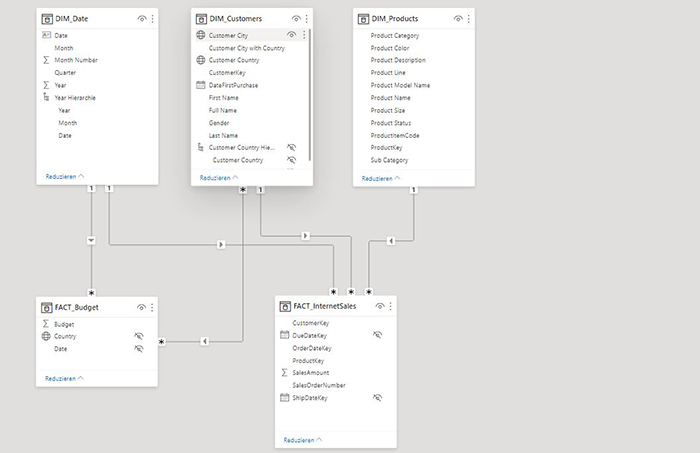Collapse DIM_Date table using Reduzieren
The image size is (700, 453).
coord(63,176)
